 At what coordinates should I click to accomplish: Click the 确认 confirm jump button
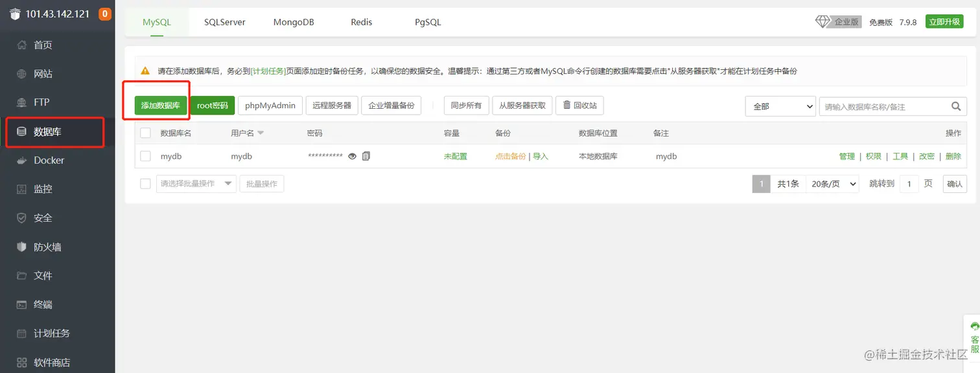click(x=955, y=184)
